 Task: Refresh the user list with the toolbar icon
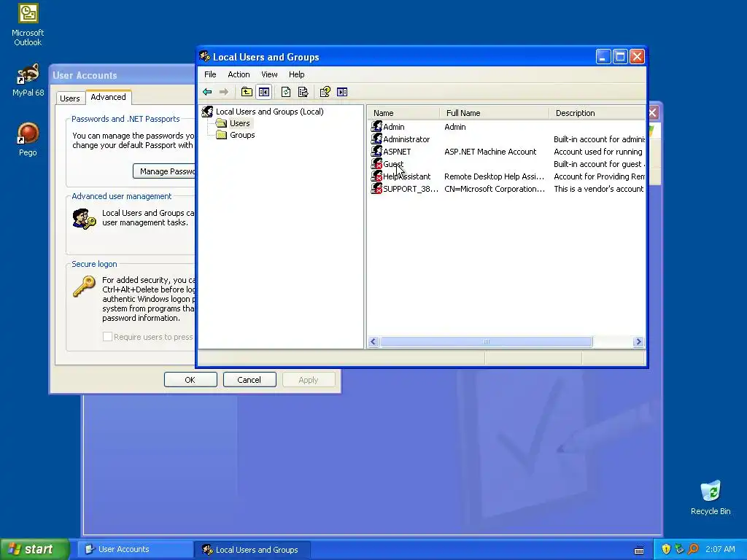286,92
